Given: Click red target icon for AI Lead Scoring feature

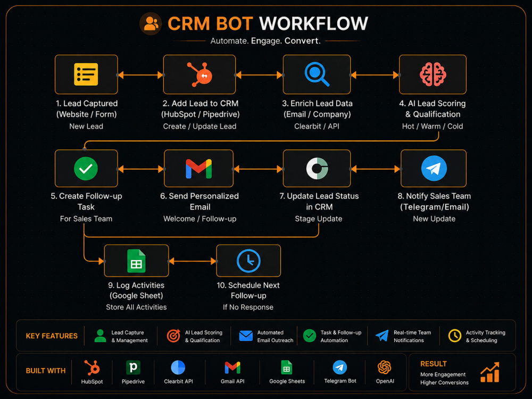Looking at the screenshot, I should (x=173, y=336).
